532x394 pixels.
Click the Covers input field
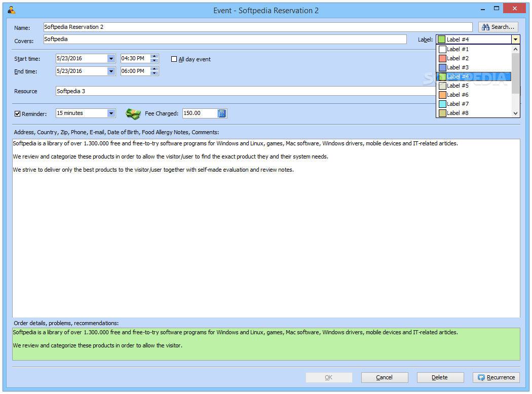[x=225, y=40]
